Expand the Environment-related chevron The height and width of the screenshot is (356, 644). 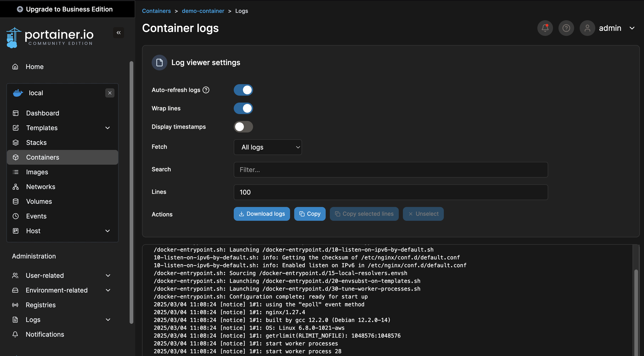coord(108,290)
